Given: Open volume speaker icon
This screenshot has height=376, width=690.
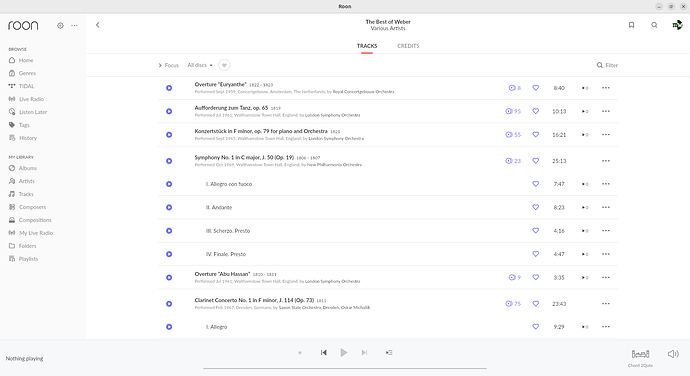Looking at the screenshot, I should click(673, 354).
